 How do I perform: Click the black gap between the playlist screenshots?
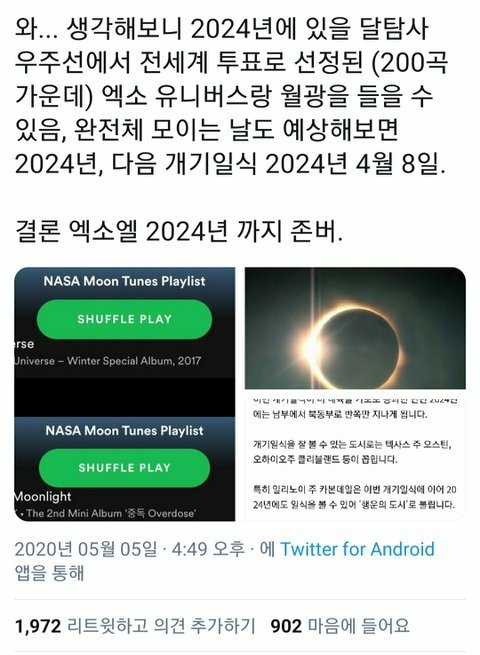pyautogui.click(x=124, y=397)
